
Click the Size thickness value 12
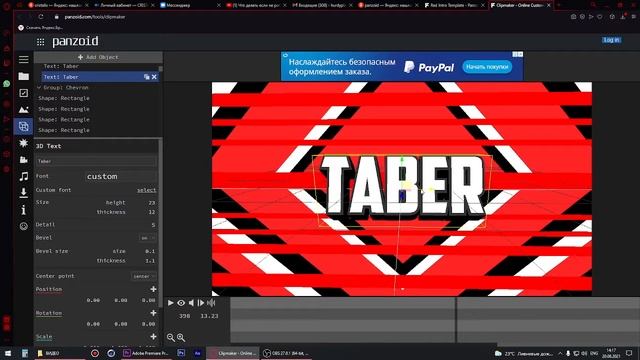(151, 212)
